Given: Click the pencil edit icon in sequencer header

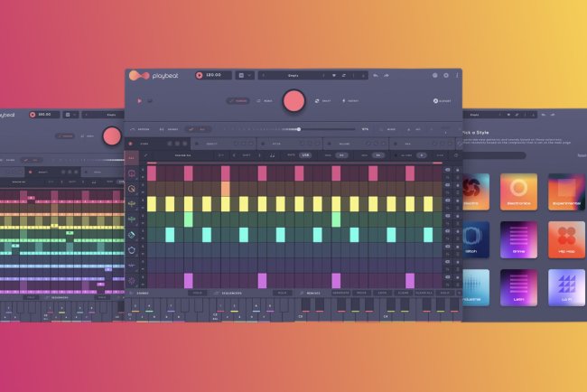Looking at the screenshot, I should (146, 155).
